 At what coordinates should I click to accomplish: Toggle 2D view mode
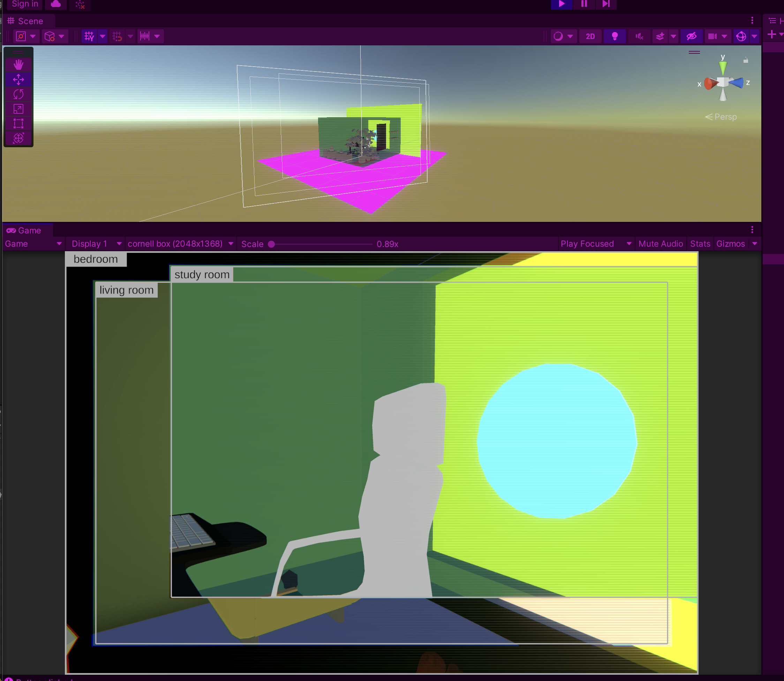[590, 37]
